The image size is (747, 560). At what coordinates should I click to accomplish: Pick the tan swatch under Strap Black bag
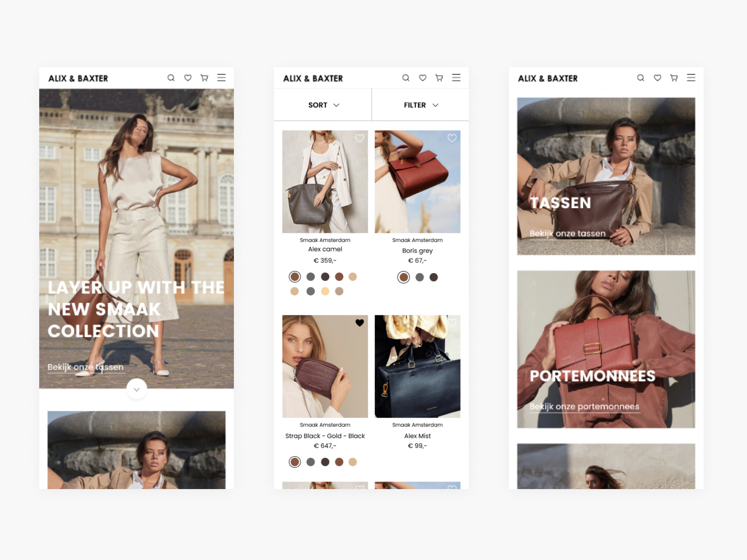(352, 462)
